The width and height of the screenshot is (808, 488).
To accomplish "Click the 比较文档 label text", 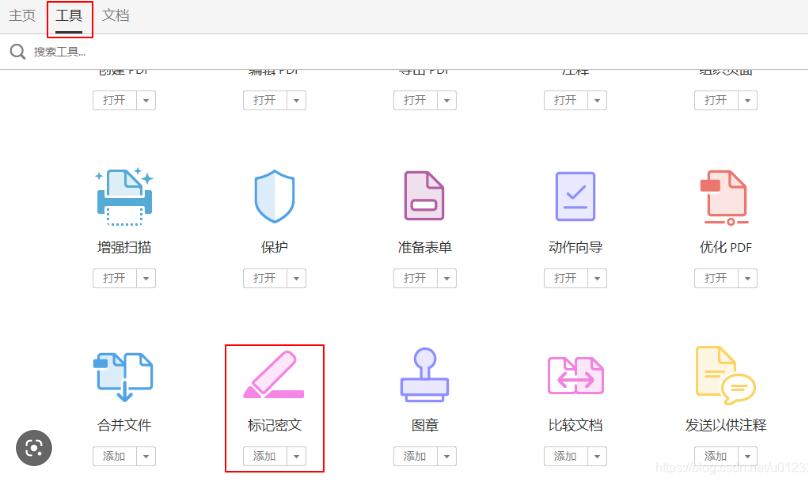I will pos(576,425).
